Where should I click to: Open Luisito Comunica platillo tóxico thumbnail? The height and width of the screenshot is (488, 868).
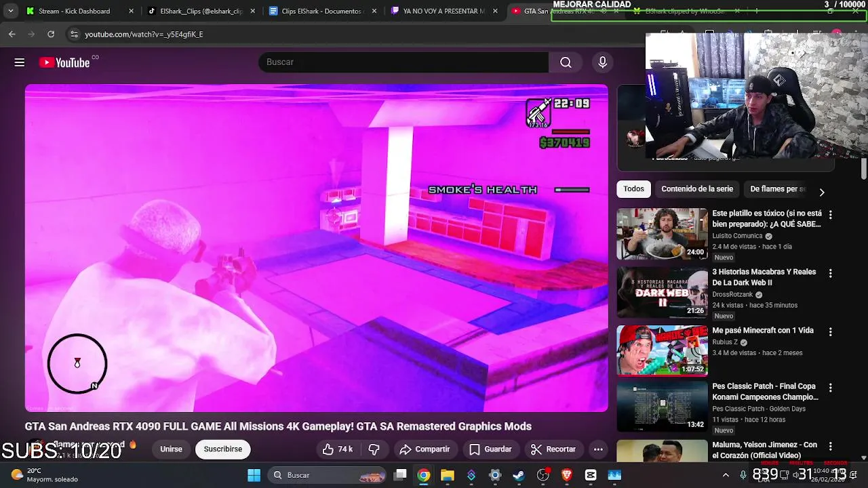click(x=662, y=234)
